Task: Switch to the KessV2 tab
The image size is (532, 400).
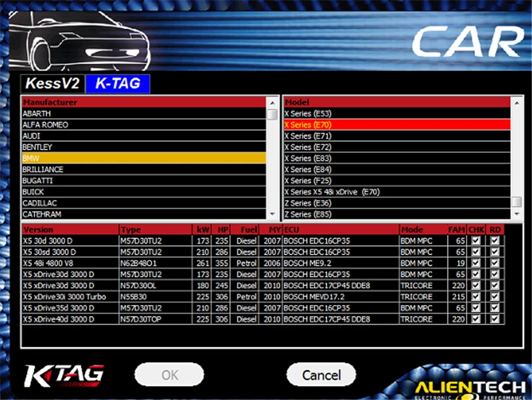Action: click(x=53, y=84)
